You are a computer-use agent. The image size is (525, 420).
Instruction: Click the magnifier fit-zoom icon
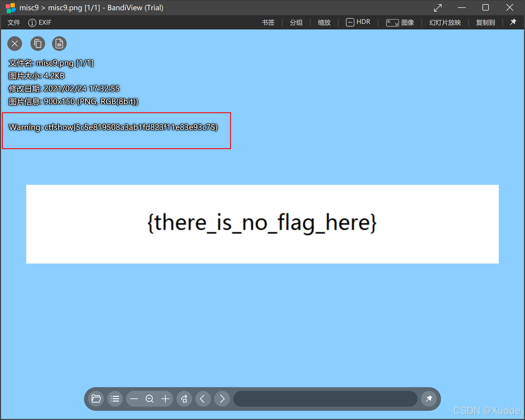pyautogui.click(x=150, y=399)
